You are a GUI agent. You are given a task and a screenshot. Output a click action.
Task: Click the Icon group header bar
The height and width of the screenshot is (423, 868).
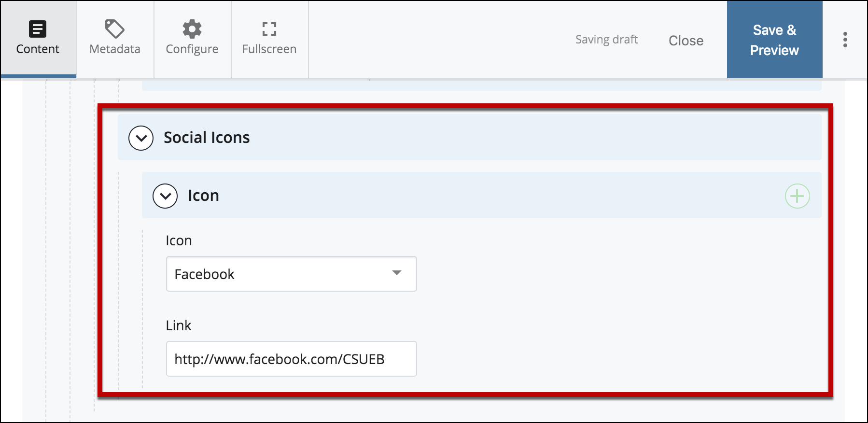[x=481, y=195]
